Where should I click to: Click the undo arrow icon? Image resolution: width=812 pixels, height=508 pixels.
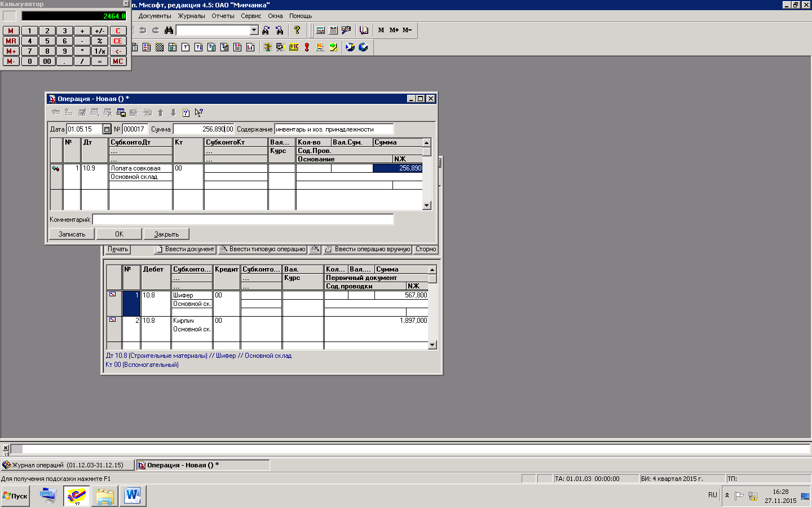click(143, 30)
